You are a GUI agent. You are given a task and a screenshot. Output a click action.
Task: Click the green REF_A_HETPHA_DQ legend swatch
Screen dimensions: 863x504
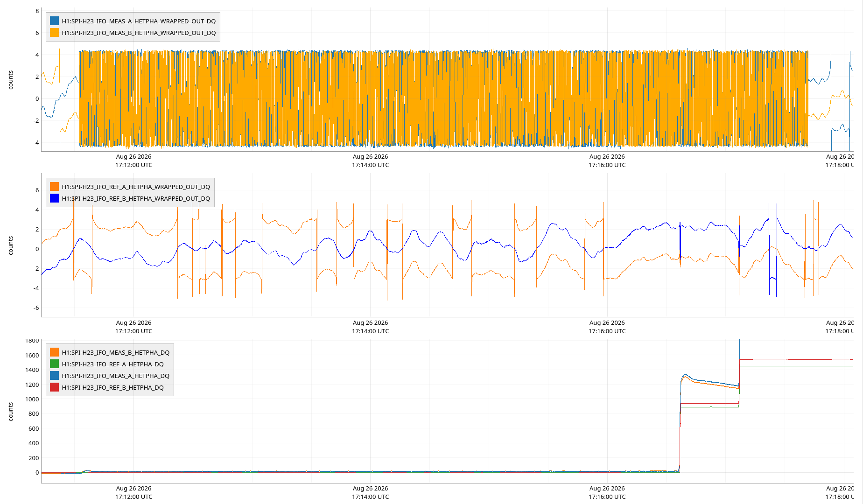tap(55, 364)
